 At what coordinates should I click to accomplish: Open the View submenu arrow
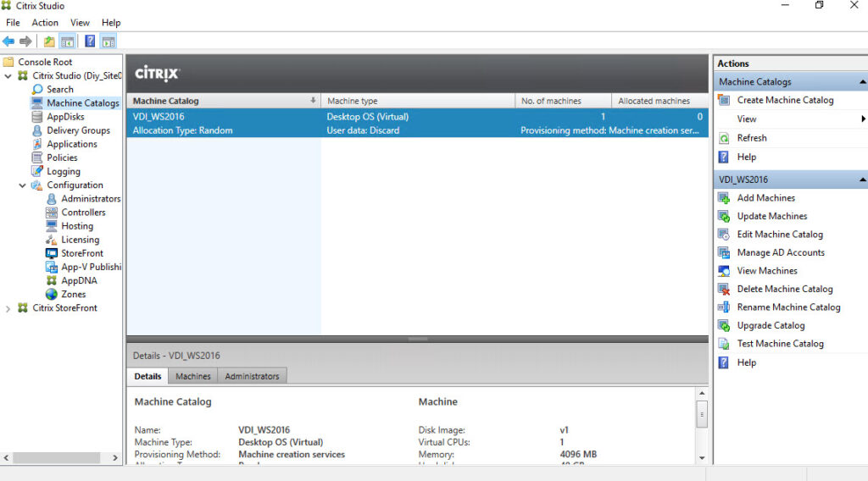(x=863, y=119)
